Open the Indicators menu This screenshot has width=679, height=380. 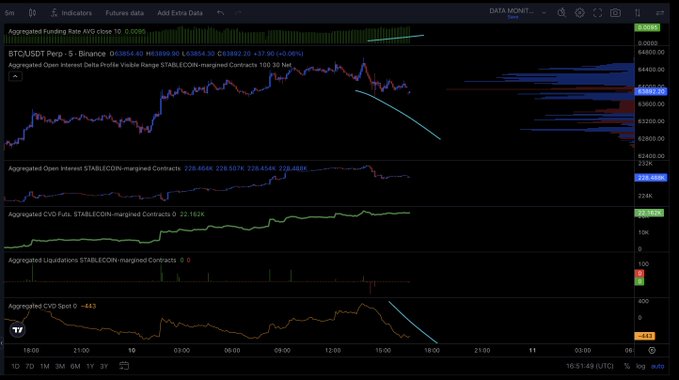pyautogui.click(x=71, y=13)
